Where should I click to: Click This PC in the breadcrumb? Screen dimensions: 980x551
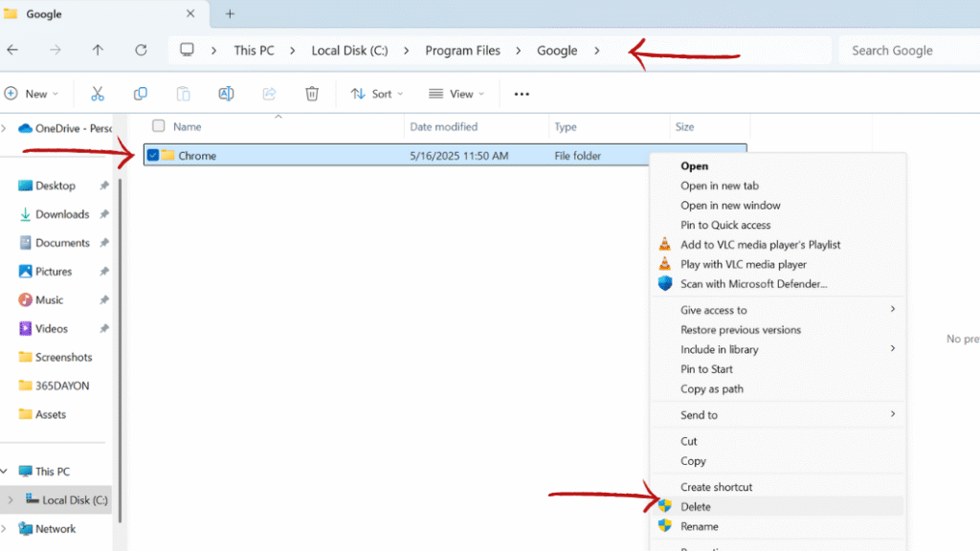point(254,50)
